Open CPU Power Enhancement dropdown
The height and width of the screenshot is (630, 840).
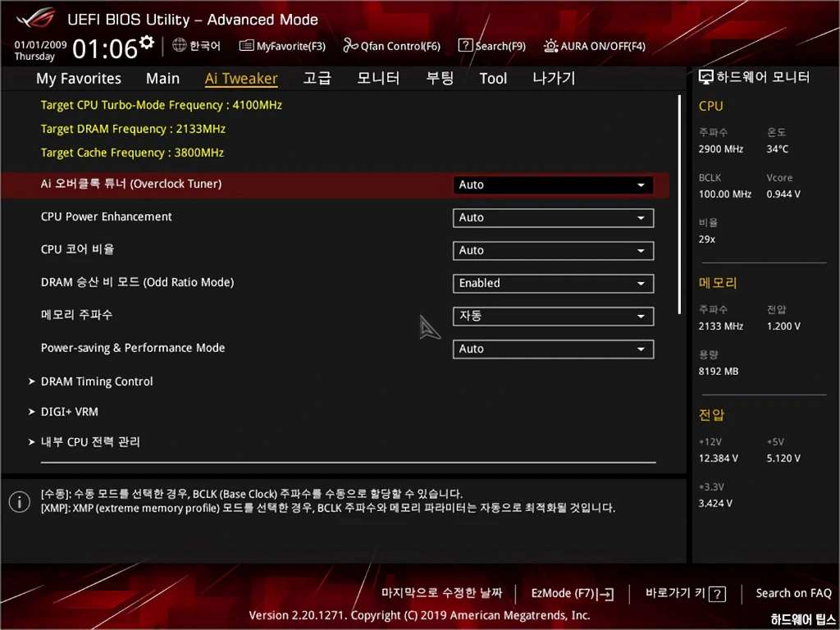553,218
